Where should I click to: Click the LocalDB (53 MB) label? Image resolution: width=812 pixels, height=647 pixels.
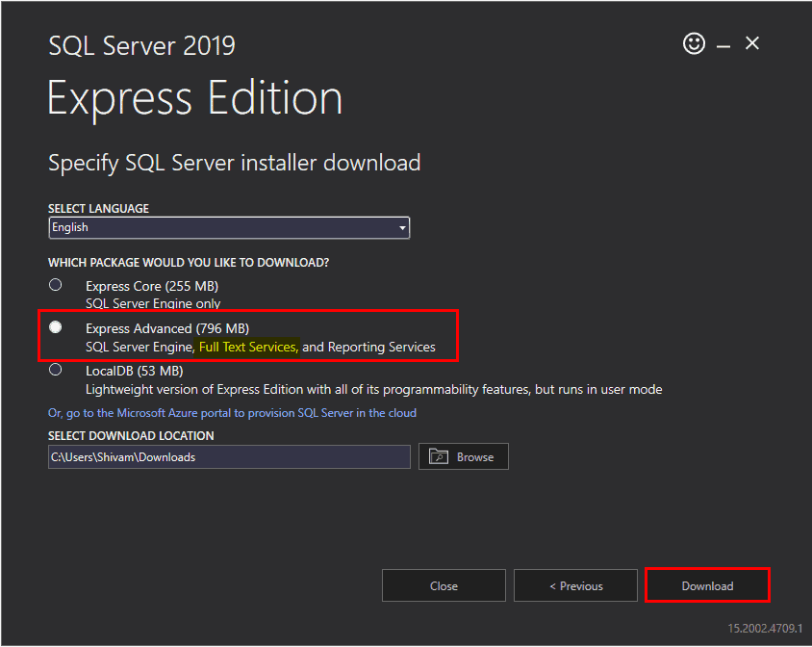[134, 371]
